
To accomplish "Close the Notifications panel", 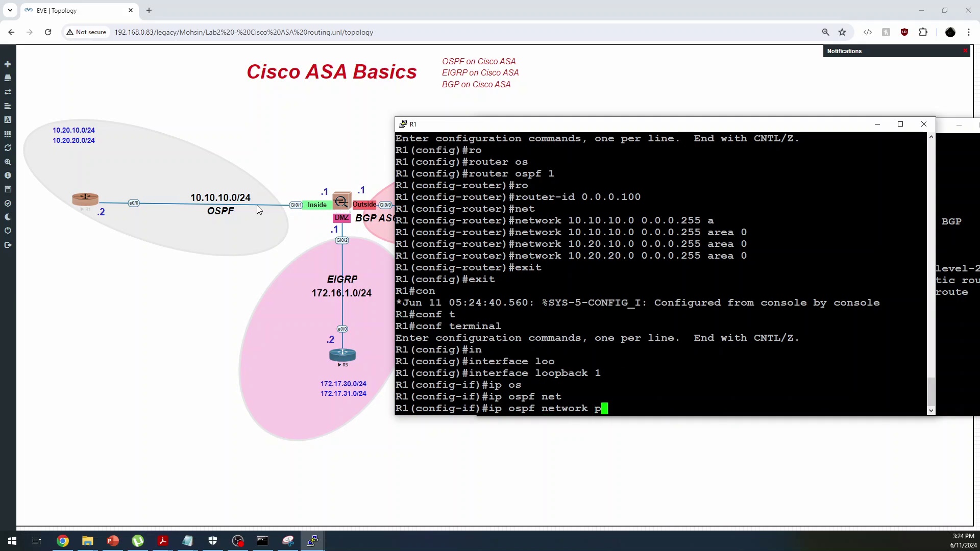I will [965, 51].
